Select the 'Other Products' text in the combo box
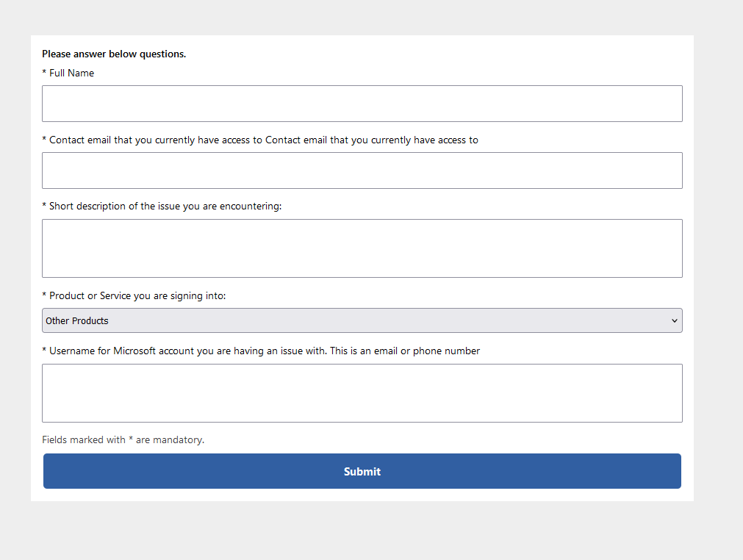The width and height of the screenshot is (743, 560). coord(77,321)
